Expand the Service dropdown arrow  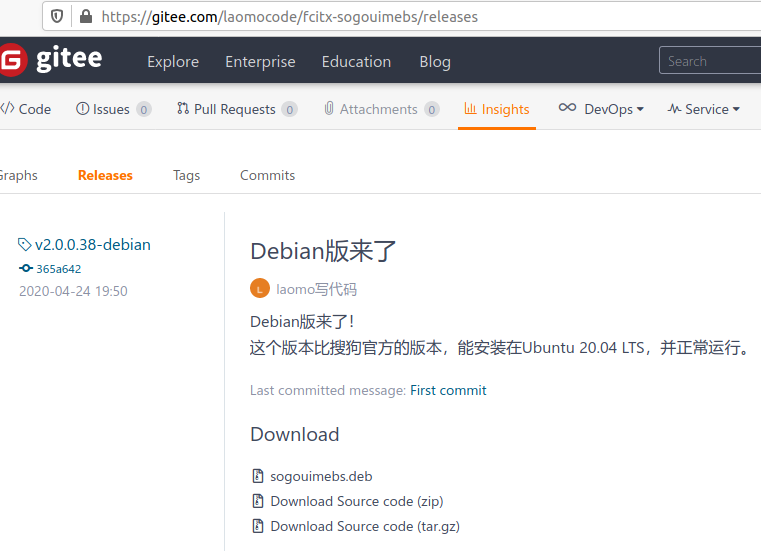[x=736, y=109]
